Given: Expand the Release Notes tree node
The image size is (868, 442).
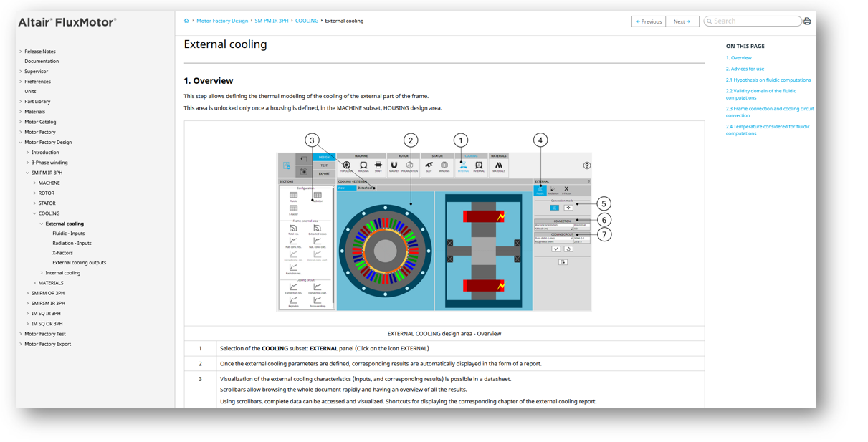Looking at the screenshot, I should click(20, 52).
